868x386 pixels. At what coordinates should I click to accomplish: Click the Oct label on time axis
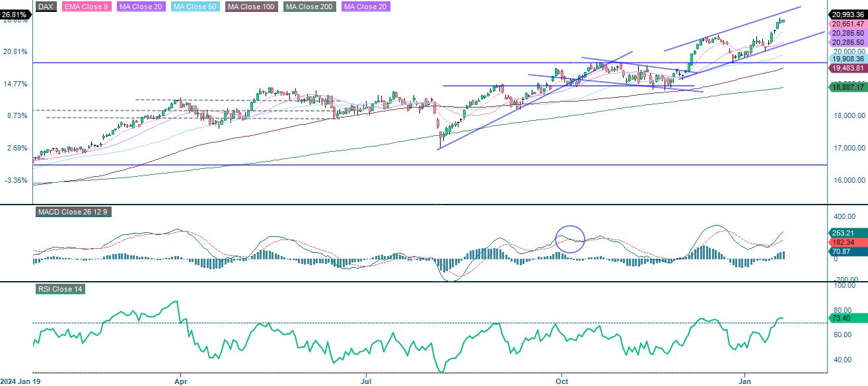click(x=562, y=381)
